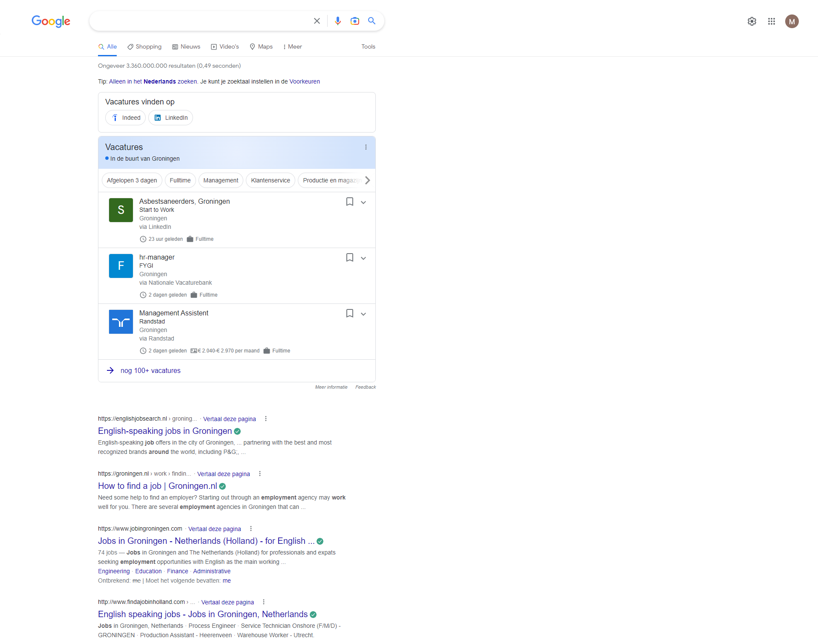Viewport: 818px width, 644px height.
Task: Enable the Fulltime vacancy filter
Action: pyautogui.click(x=180, y=180)
